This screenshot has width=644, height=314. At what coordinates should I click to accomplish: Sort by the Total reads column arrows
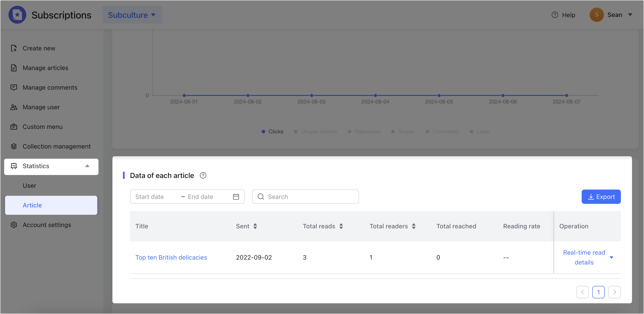[341, 226]
